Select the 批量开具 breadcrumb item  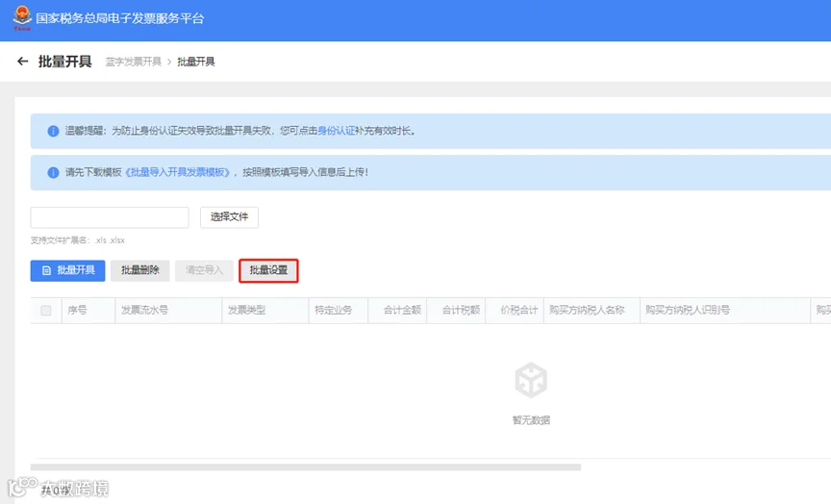(x=195, y=62)
